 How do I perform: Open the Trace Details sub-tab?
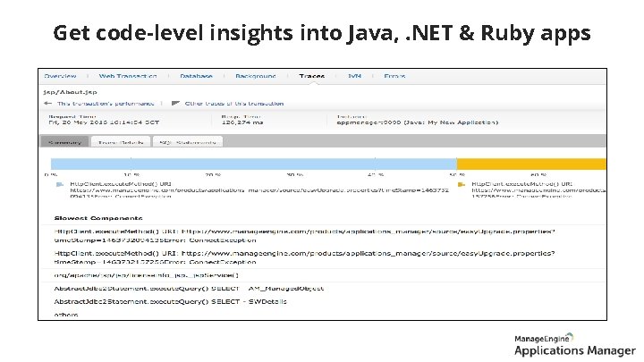point(121,142)
